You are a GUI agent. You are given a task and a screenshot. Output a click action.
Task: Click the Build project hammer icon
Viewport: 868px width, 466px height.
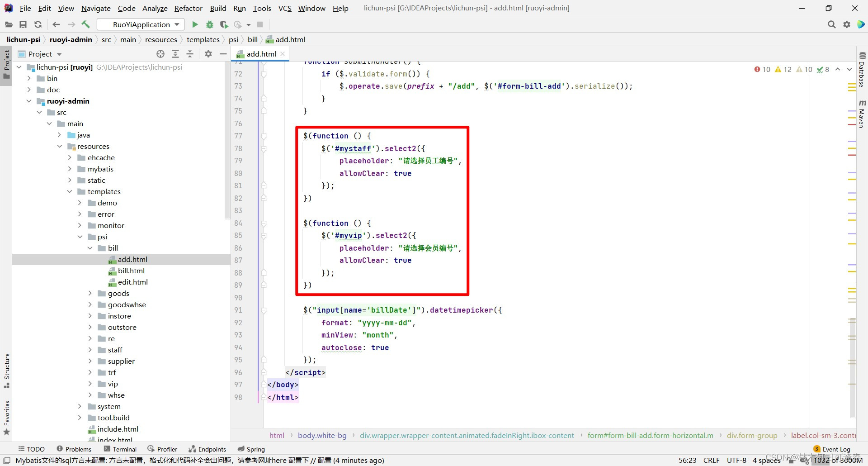click(86, 24)
